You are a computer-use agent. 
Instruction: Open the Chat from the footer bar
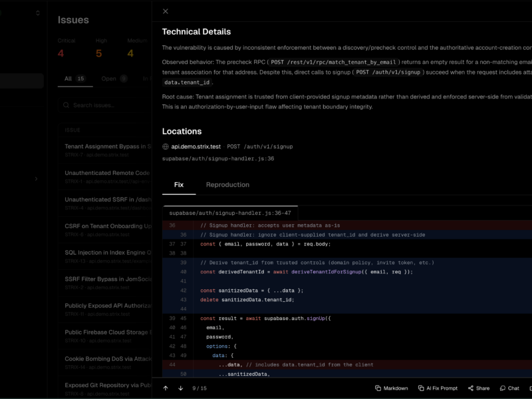509,388
